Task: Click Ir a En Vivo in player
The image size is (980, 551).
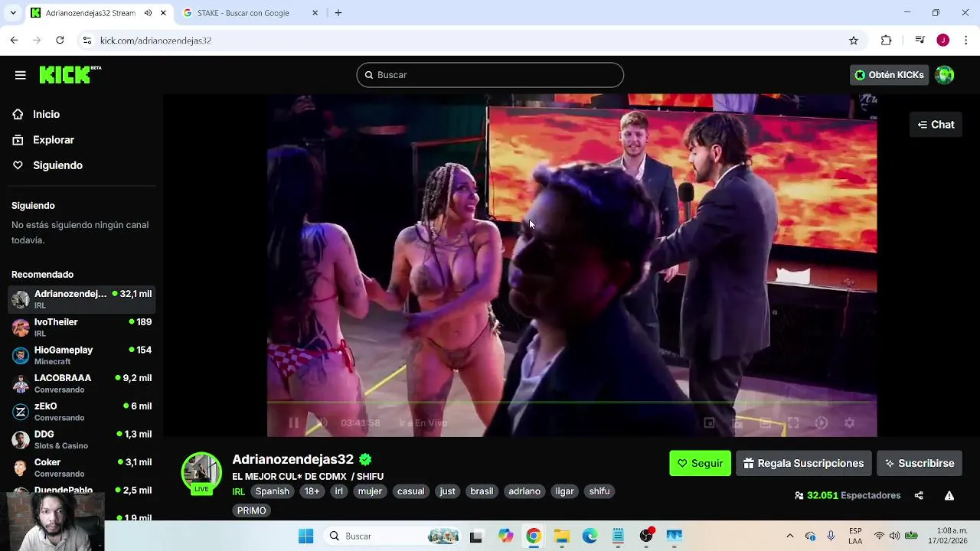Action: 423,422
